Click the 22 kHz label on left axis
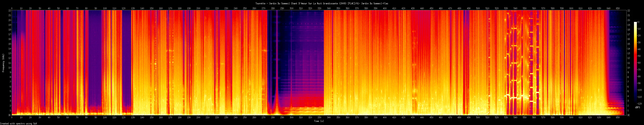This screenshot has width=644, height=125. pyautogui.click(x=10, y=10)
